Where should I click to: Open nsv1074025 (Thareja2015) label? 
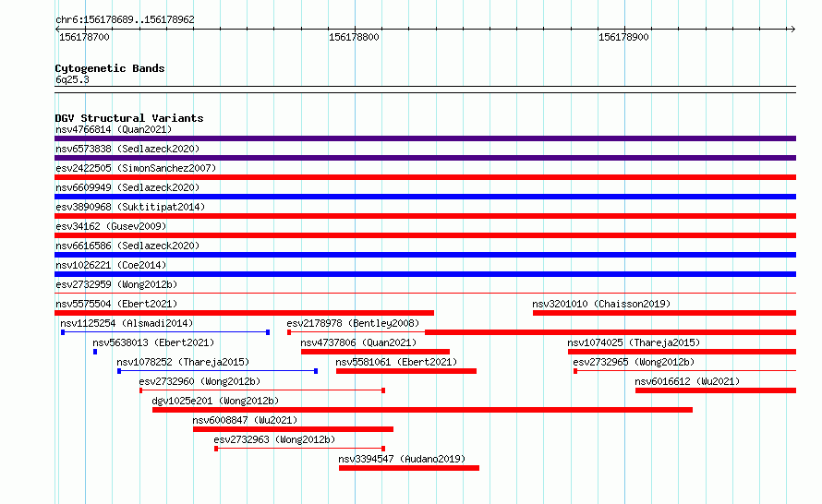point(634,342)
